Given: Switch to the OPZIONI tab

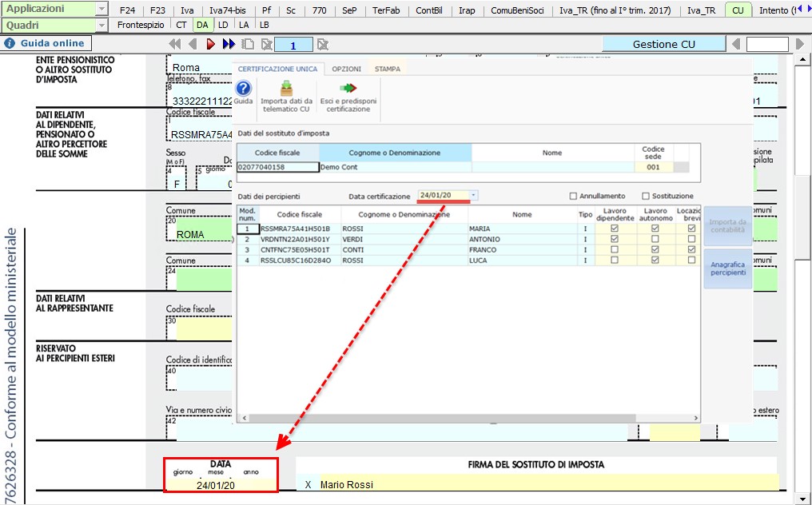Looking at the screenshot, I should [x=346, y=69].
